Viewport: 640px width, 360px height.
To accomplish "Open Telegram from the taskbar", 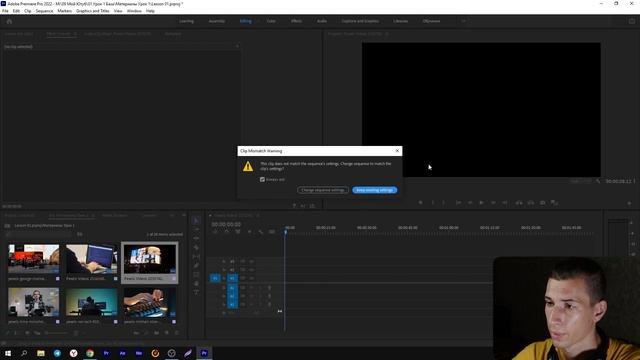I will pyautogui.click(x=57, y=353).
